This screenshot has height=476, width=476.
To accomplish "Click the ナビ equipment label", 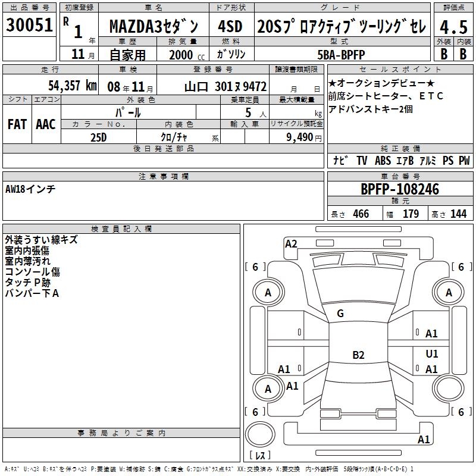I will (340, 160).
